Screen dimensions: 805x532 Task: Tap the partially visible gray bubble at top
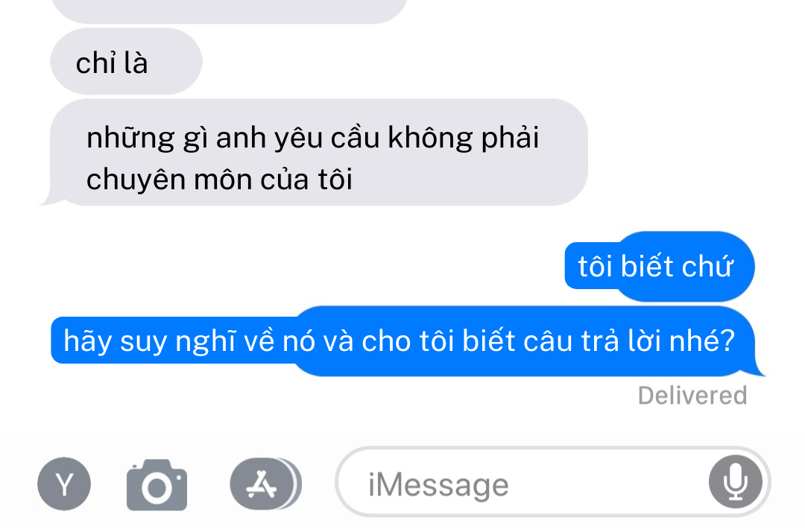[x=230, y=10]
